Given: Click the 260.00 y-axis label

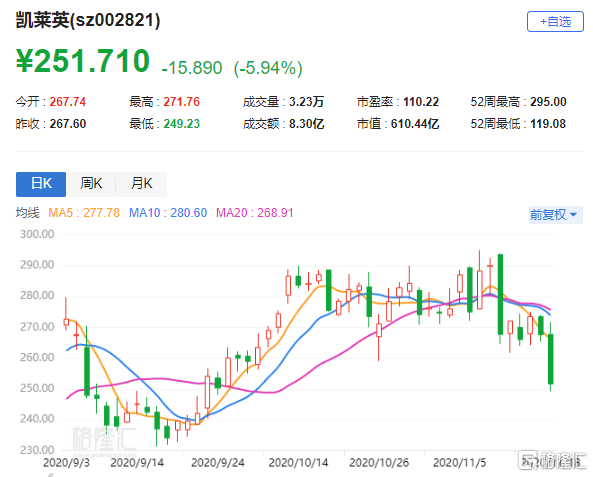Looking at the screenshot, I should click(x=37, y=357).
